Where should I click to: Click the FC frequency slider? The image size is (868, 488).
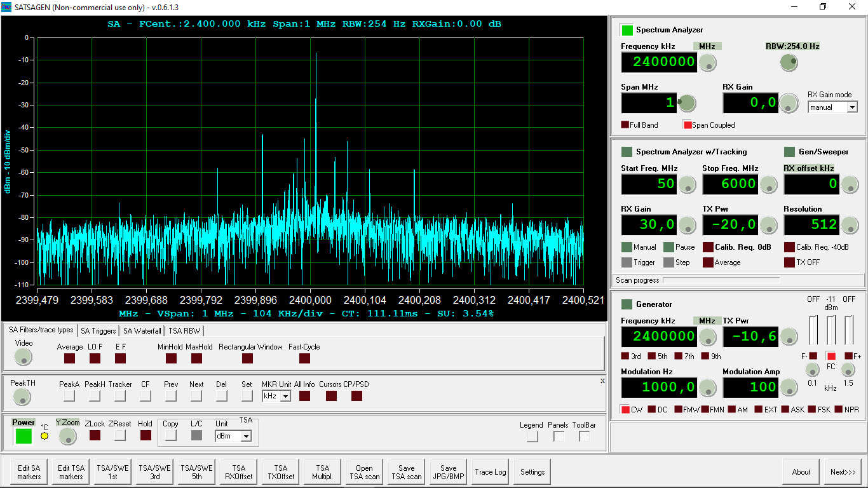coord(831,330)
